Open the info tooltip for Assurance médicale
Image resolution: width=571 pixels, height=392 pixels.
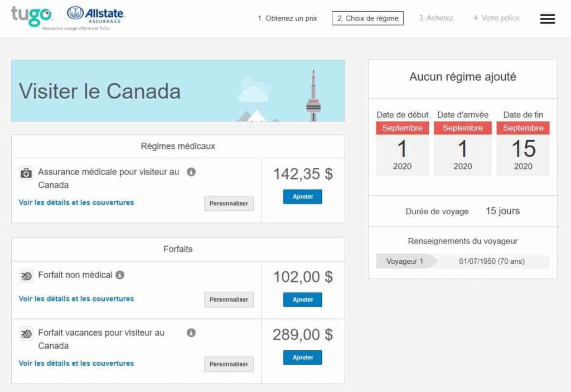point(192,172)
